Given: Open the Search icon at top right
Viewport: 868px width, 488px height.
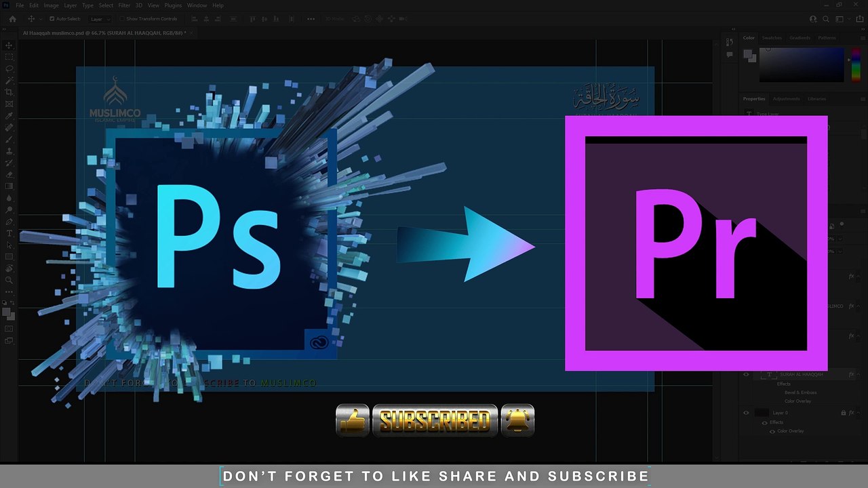Looking at the screenshot, I should [x=826, y=19].
